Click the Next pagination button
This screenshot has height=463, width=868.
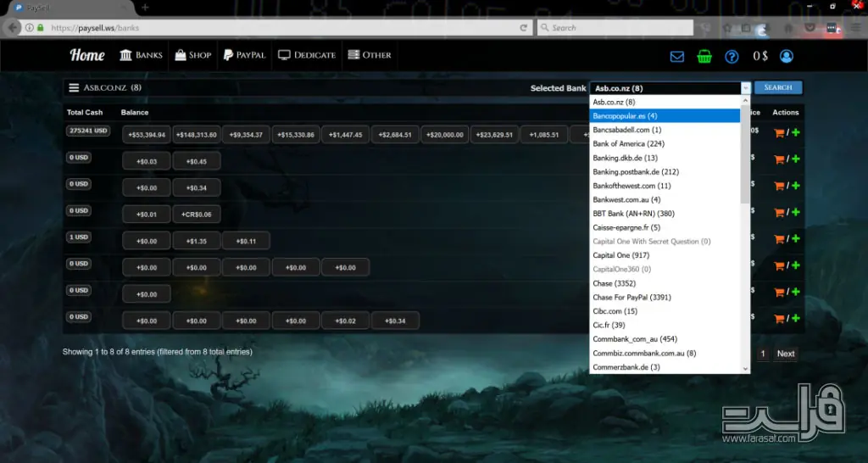tap(786, 354)
